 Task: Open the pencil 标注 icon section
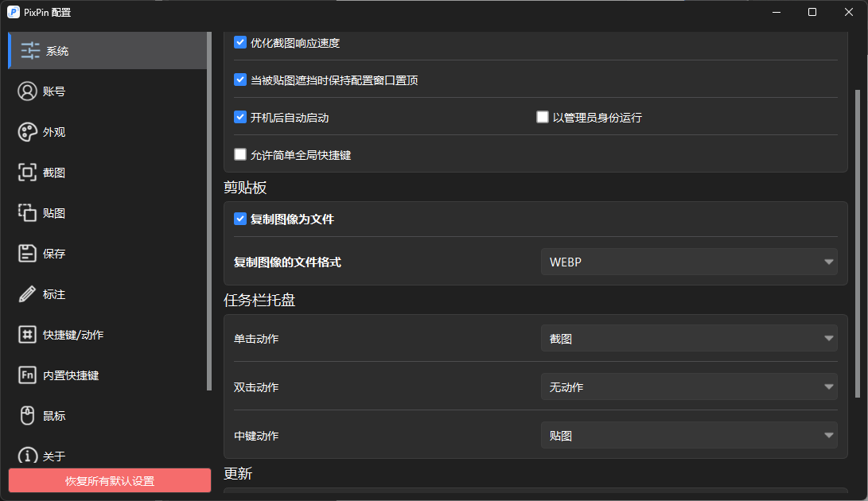click(x=28, y=294)
